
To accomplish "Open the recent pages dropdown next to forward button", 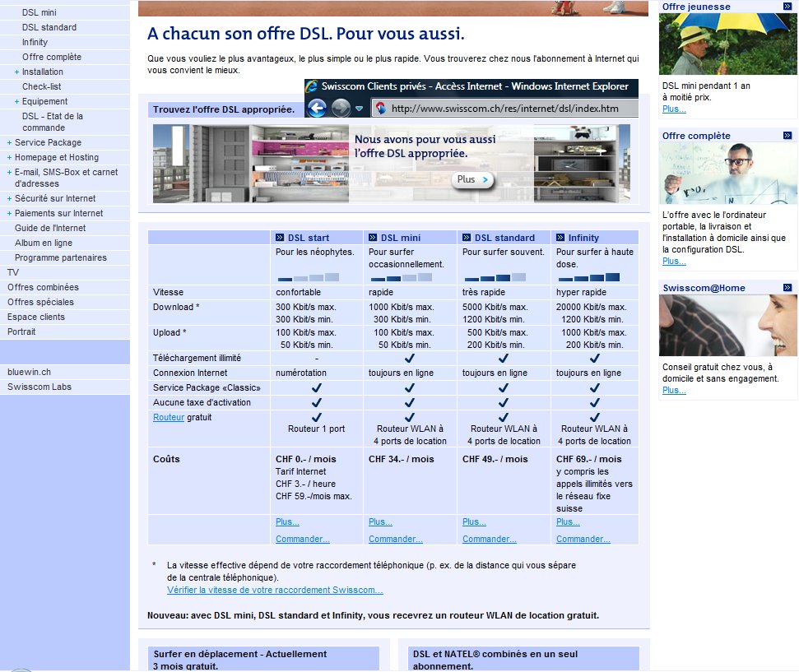I will click(x=360, y=109).
